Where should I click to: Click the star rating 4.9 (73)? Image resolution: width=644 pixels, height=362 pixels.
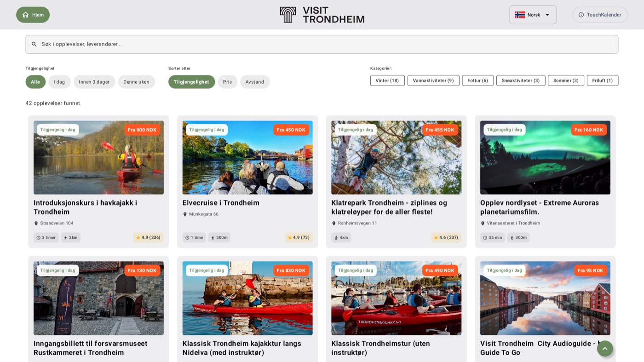[x=299, y=238]
